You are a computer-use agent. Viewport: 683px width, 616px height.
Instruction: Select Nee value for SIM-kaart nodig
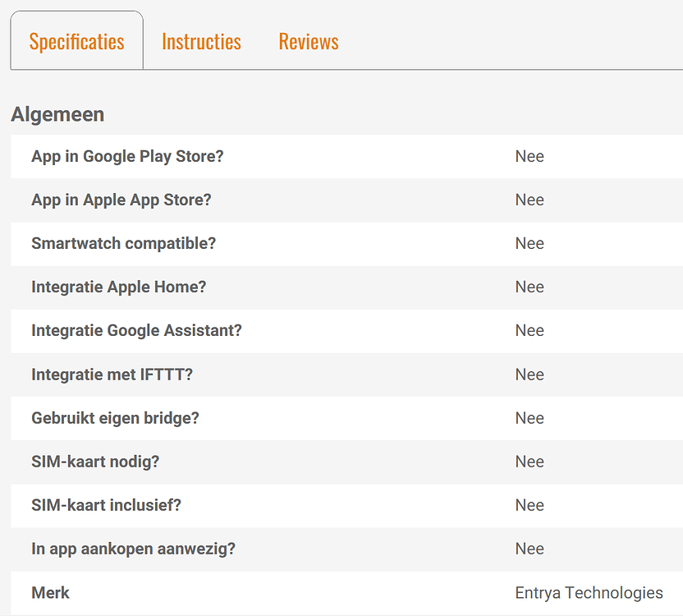(529, 462)
